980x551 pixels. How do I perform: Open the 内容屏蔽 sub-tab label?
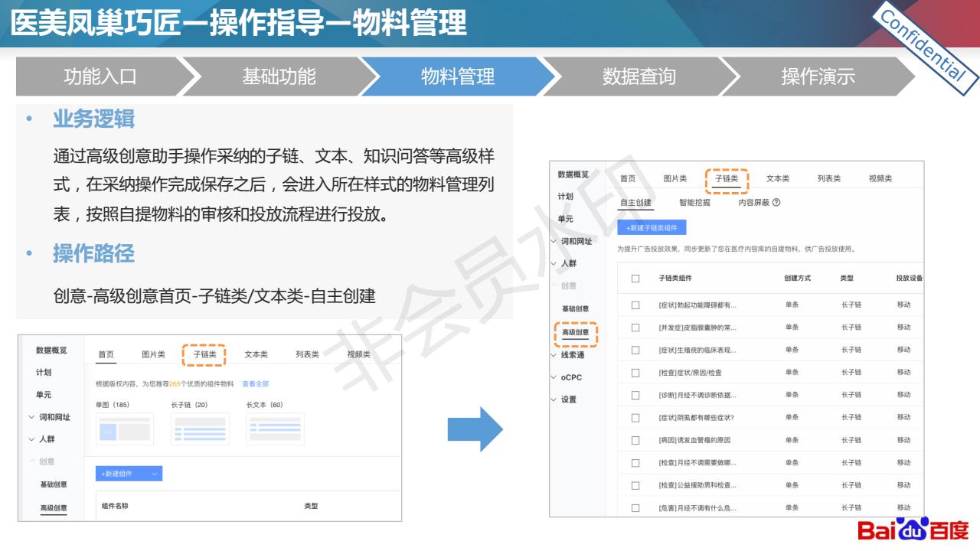pyautogui.click(x=754, y=203)
